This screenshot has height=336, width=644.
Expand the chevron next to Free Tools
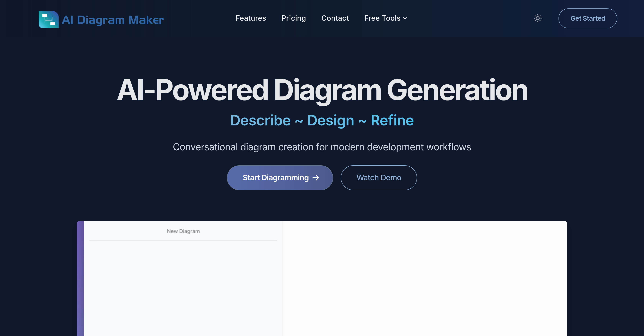tap(405, 19)
